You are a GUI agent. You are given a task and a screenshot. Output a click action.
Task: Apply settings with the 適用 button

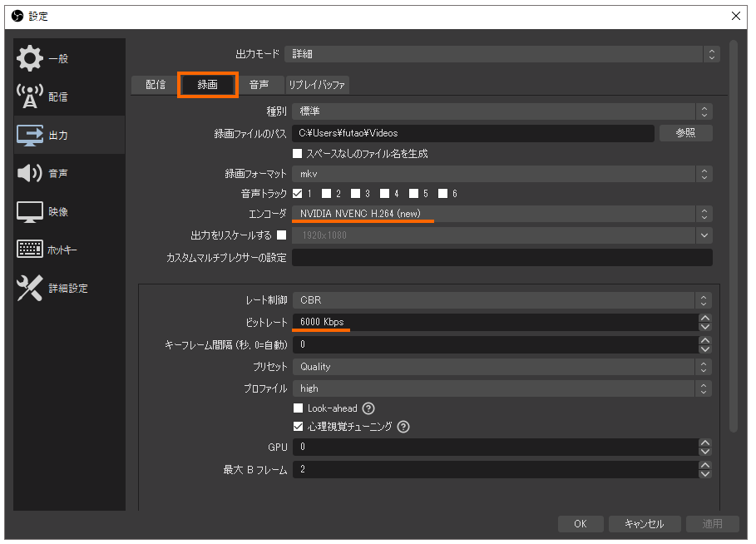[712, 524]
